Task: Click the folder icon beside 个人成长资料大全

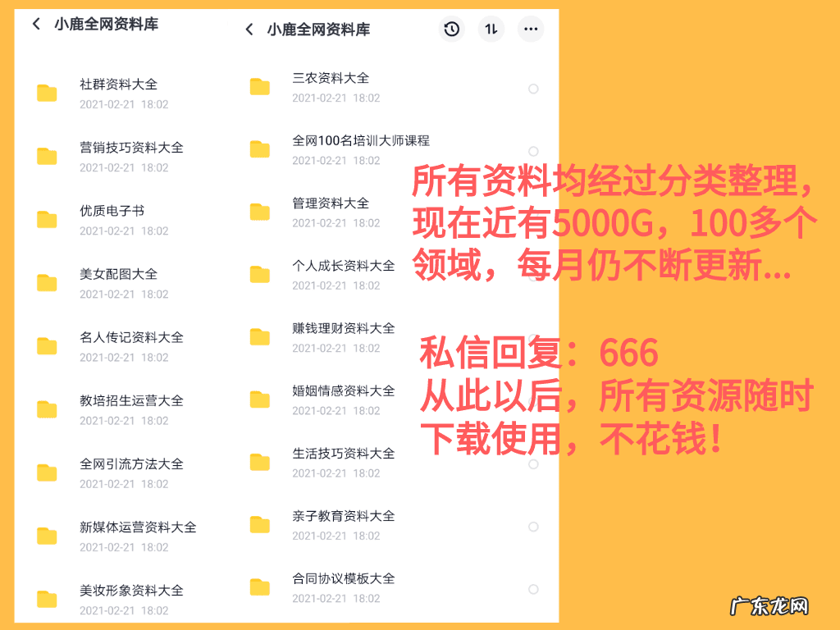Action: (x=260, y=276)
